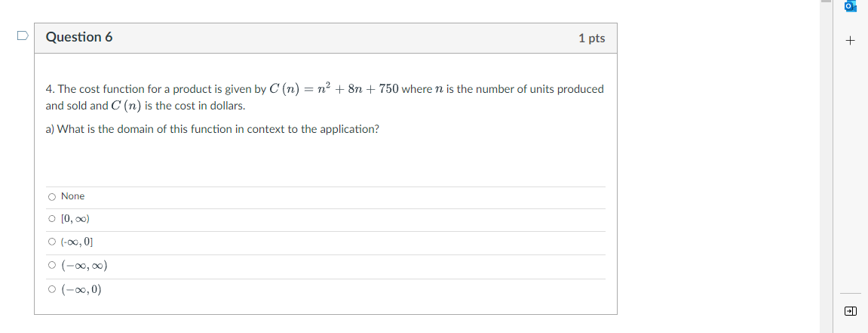868x333 pixels.
Task: Click the plus icon in the sidebar
Action: tap(851, 40)
